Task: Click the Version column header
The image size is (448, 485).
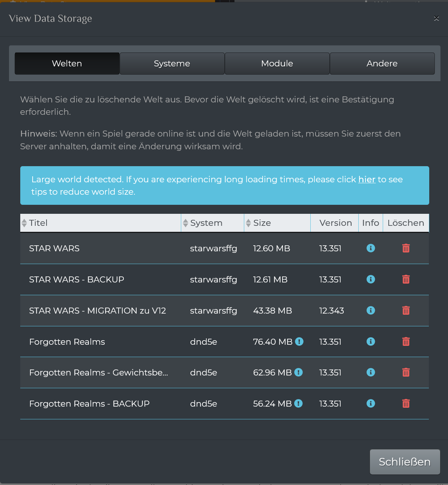Action: point(334,223)
